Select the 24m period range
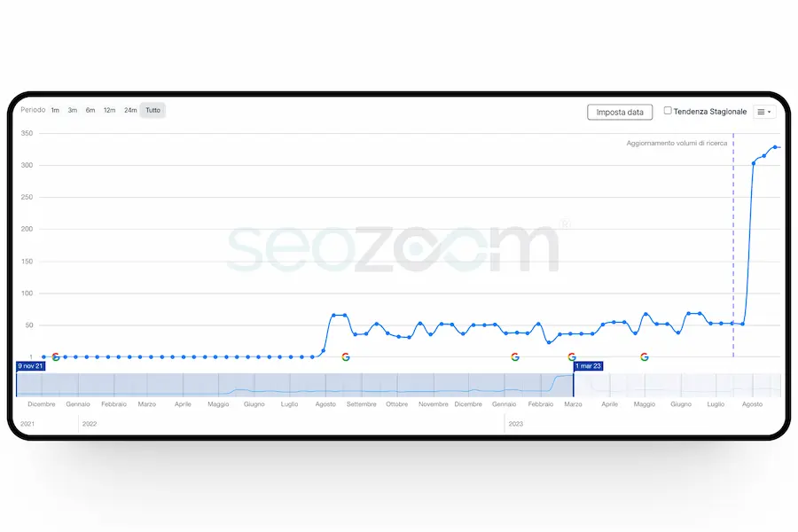The image size is (798, 532). pos(130,110)
